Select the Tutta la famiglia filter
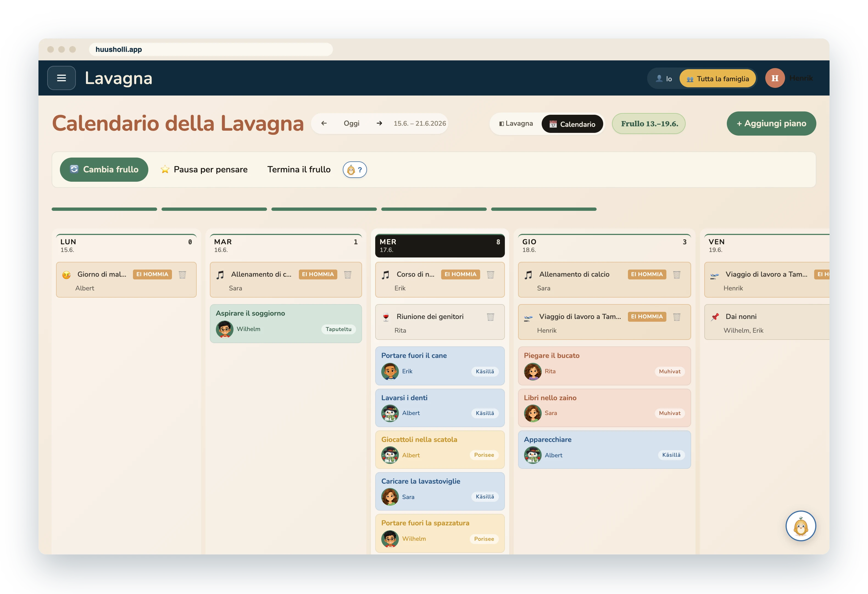The width and height of the screenshot is (868, 594). (717, 79)
